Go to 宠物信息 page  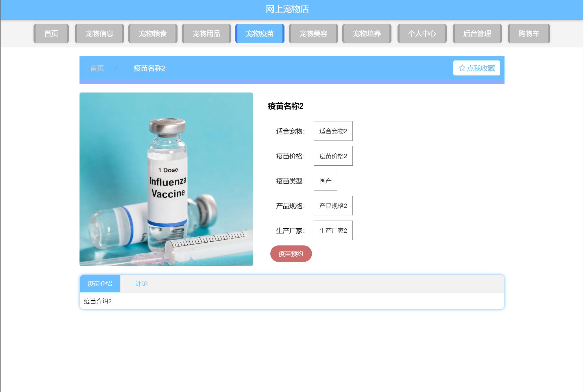pos(99,34)
